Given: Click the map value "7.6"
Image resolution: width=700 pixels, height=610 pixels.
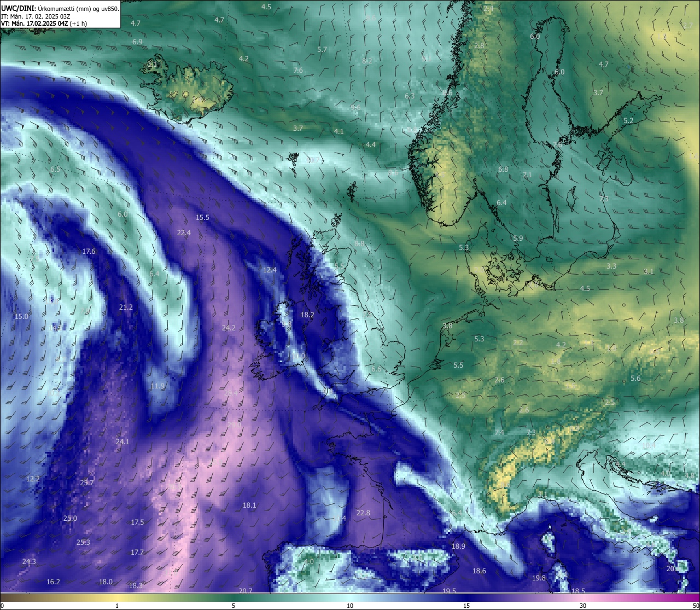Looking at the screenshot, I should click(298, 70).
